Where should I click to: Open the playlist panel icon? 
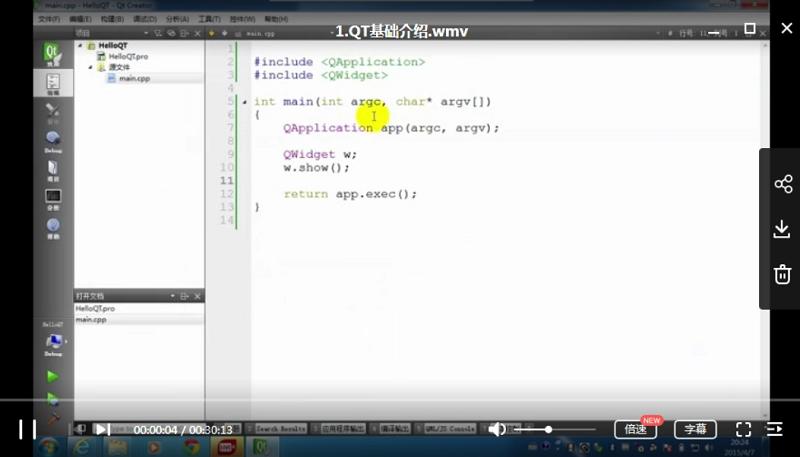click(775, 429)
